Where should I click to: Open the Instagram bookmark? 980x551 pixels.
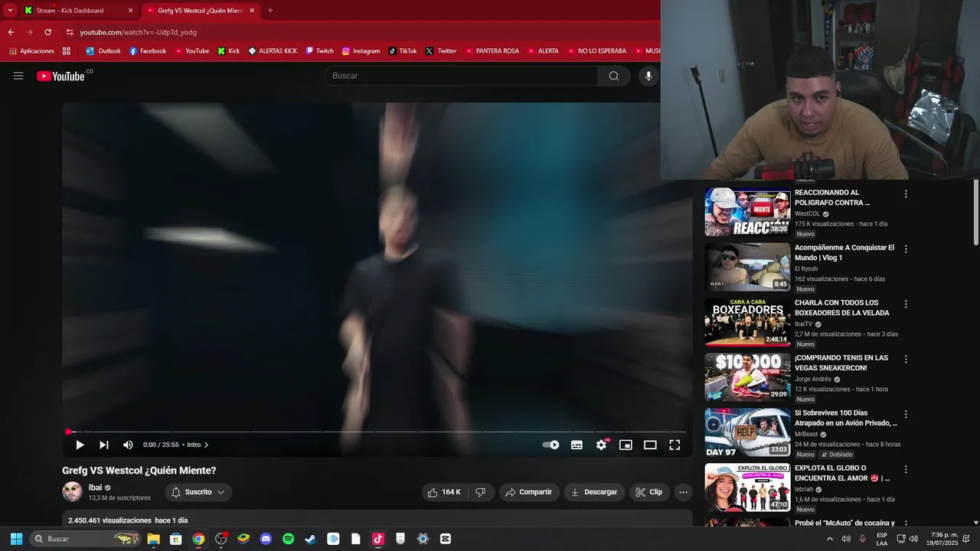pos(361,51)
